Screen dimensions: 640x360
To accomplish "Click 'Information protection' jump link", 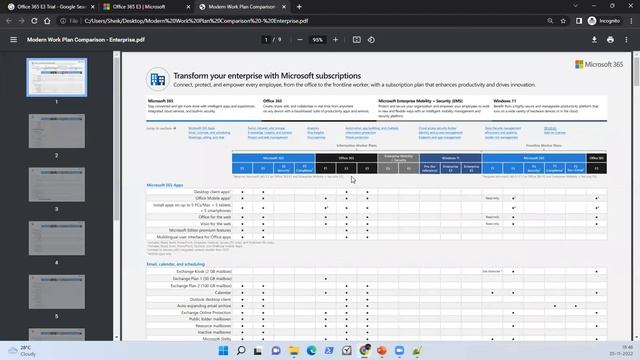I will 360,133.
